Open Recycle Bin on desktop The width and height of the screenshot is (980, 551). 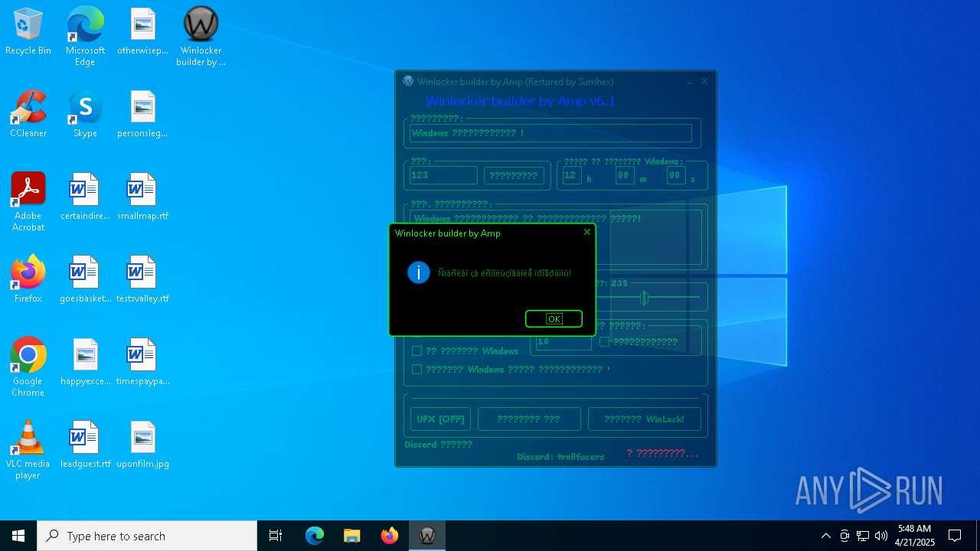tap(28, 31)
